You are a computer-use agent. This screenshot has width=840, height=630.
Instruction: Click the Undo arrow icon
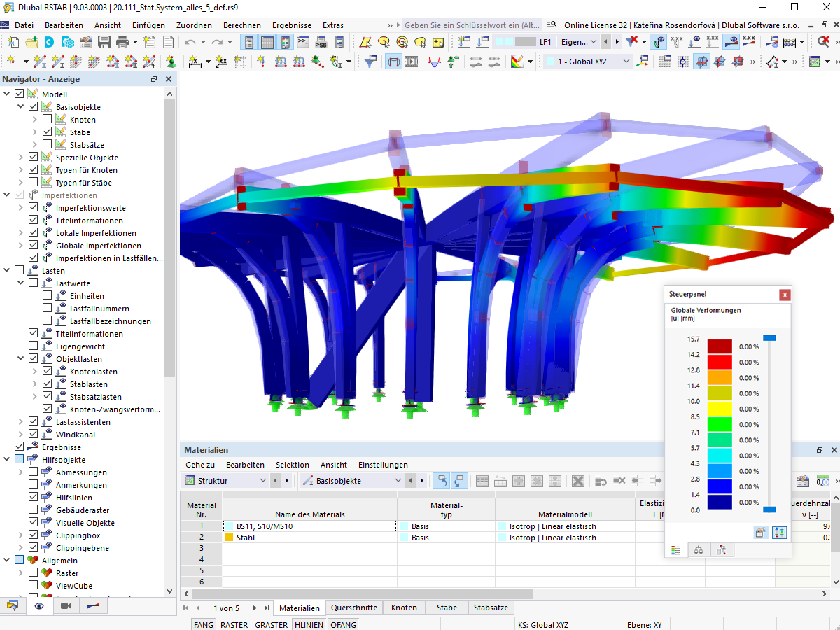[190, 42]
